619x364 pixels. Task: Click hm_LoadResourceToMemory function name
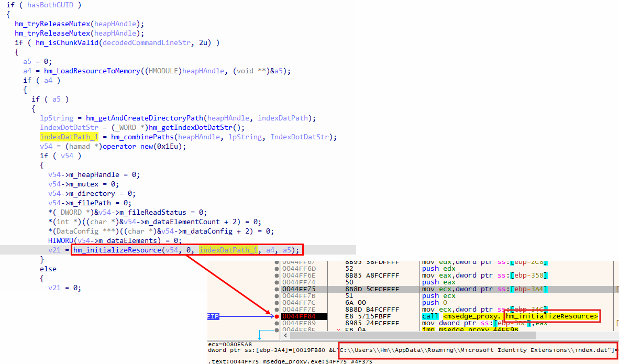pyautogui.click(x=92, y=71)
